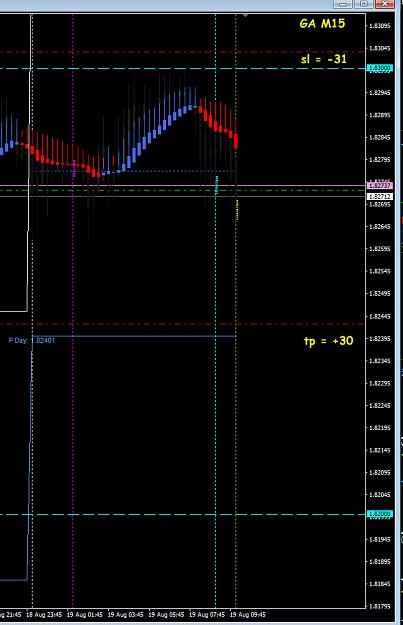The width and height of the screenshot is (403, 625).
Task: Click the 'tp = +30' label
Action: tap(328, 341)
